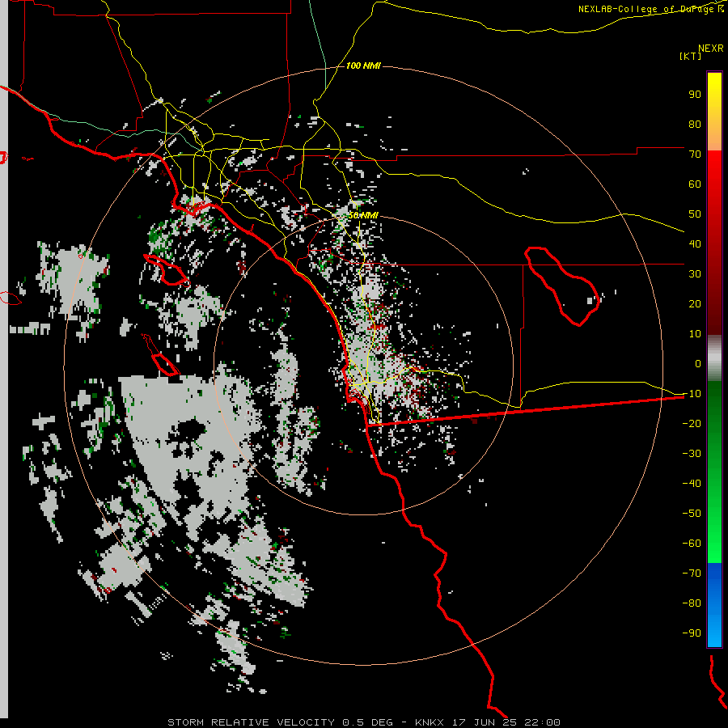Click the 50 NMI range ring label
Screen dimensions: 728x728
pos(363,215)
